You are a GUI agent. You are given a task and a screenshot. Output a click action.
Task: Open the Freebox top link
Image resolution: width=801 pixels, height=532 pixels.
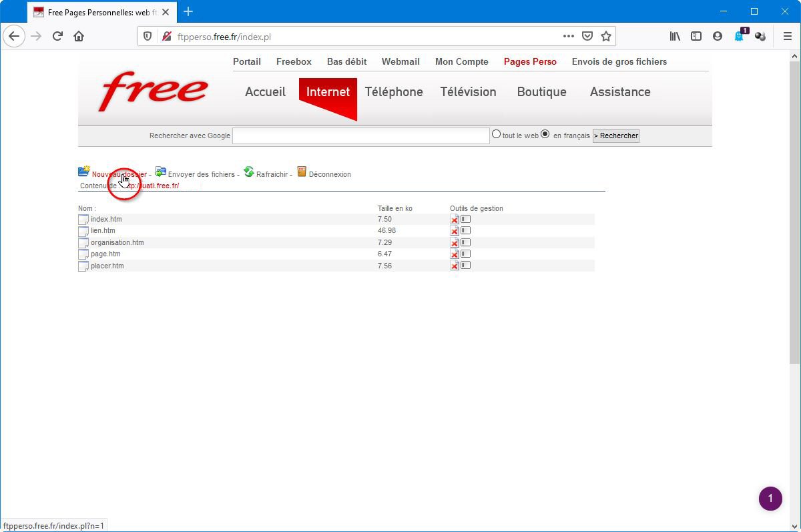294,61
